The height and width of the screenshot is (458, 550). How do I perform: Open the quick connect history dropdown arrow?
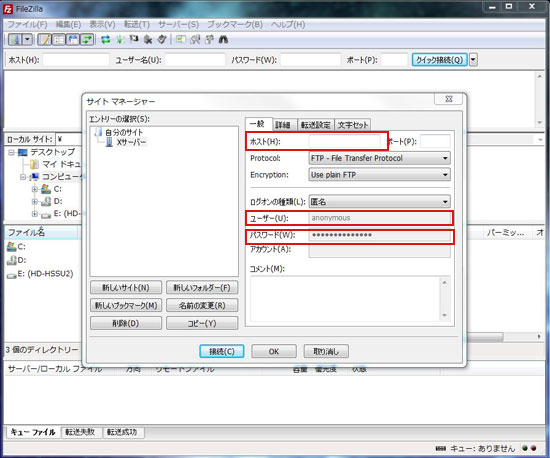pyautogui.click(x=473, y=60)
